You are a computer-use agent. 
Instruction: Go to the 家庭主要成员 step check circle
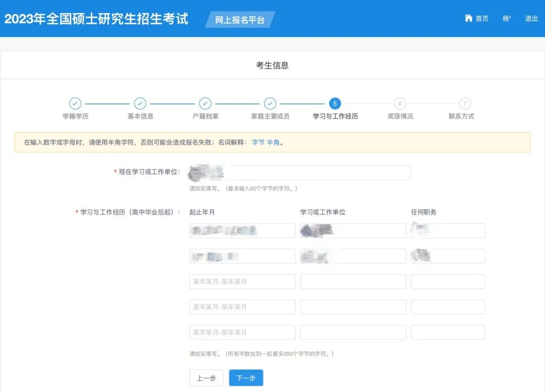coord(270,103)
